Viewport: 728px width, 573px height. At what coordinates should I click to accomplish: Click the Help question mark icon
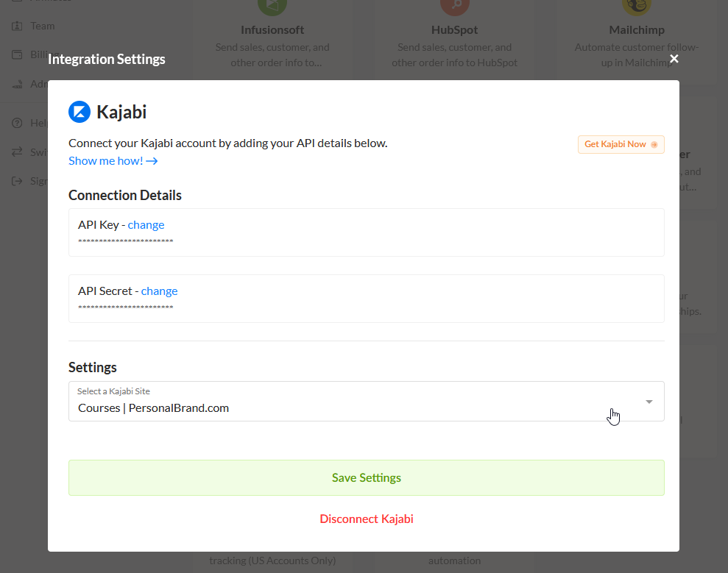[x=17, y=123]
